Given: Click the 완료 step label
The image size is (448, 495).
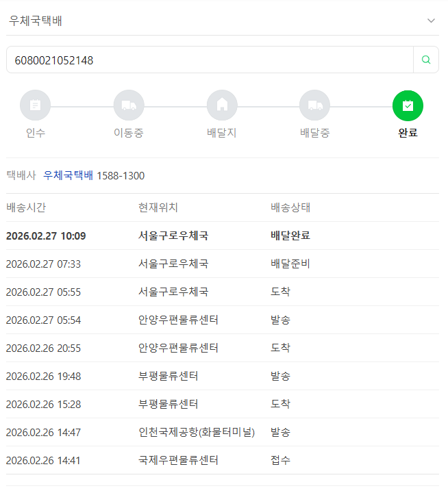Looking at the screenshot, I should pos(408,133).
